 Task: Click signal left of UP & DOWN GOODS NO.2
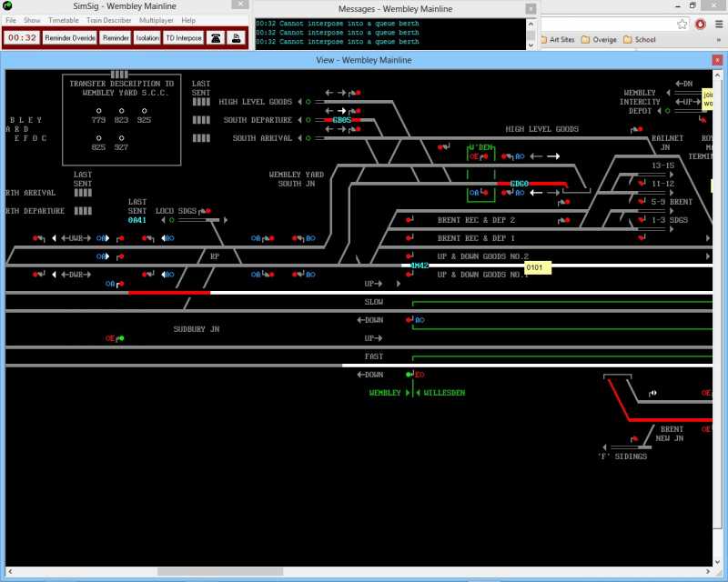409,256
